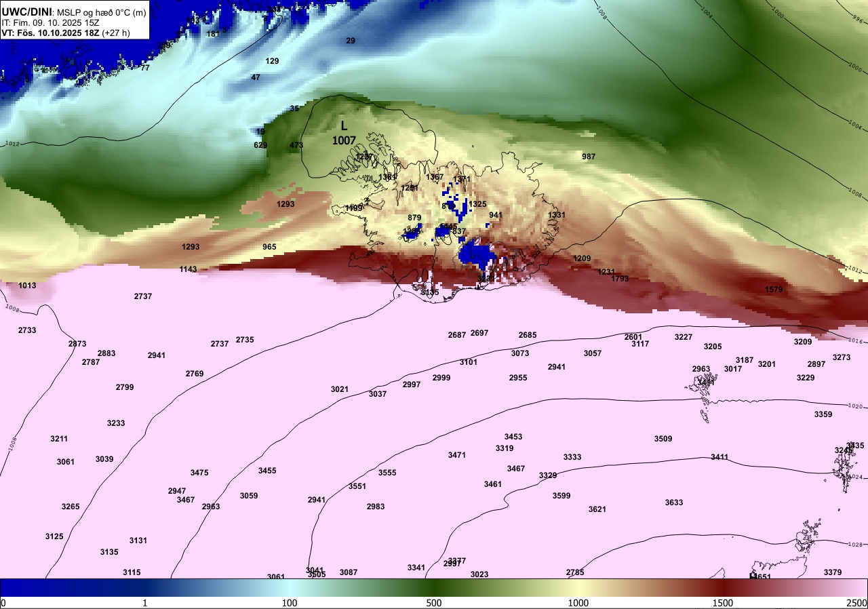868x609 pixels.
Task: Select the height value 3509
Action: pos(663,439)
